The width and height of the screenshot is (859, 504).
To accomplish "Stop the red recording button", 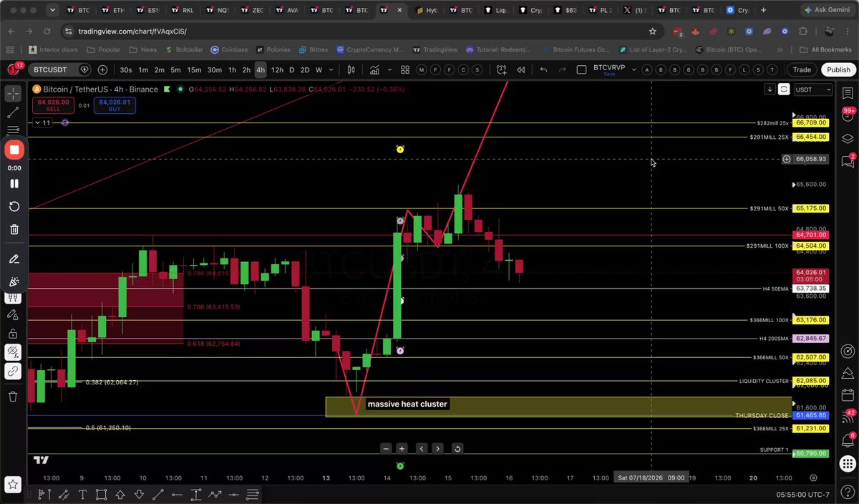I will point(14,150).
